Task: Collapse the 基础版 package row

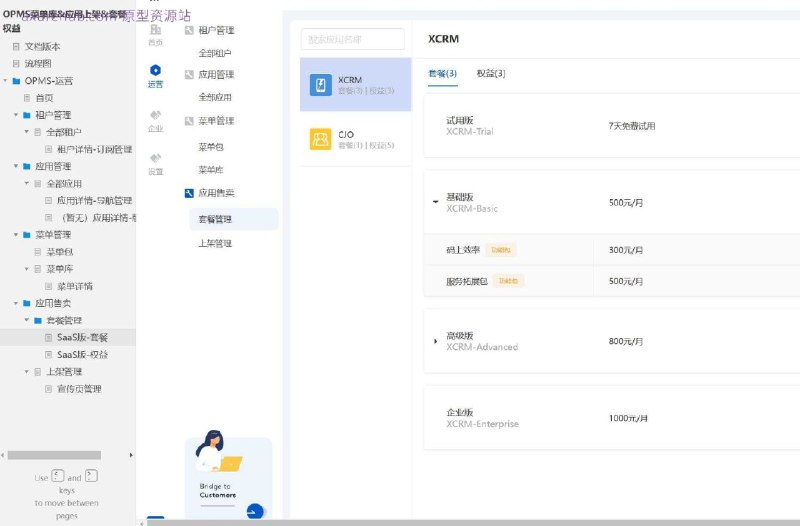Action: (x=435, y=202)
